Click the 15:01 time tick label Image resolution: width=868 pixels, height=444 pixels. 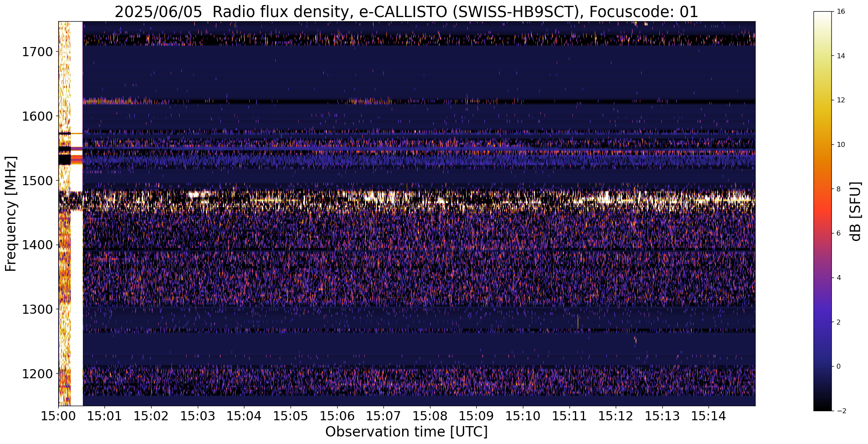pyautogui.click(x=105, y=416)
